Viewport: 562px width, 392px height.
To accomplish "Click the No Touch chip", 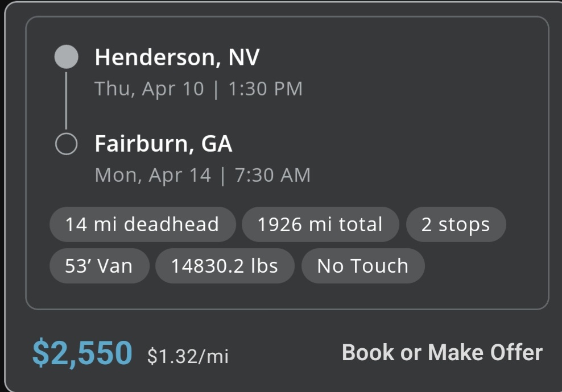I will pyautogui.click(x=363, y=266).
